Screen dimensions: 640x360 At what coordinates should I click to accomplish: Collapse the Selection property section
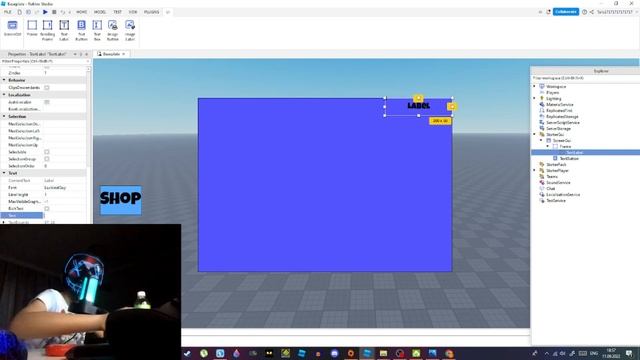pyautogui.click(x=4, y=116)
